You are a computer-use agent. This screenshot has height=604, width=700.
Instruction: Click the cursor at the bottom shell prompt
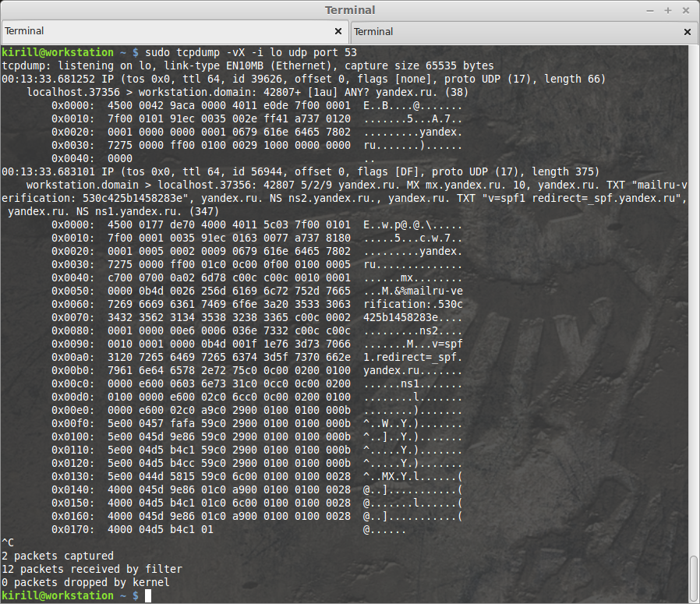pyautogui.click(x=148, y=596)
